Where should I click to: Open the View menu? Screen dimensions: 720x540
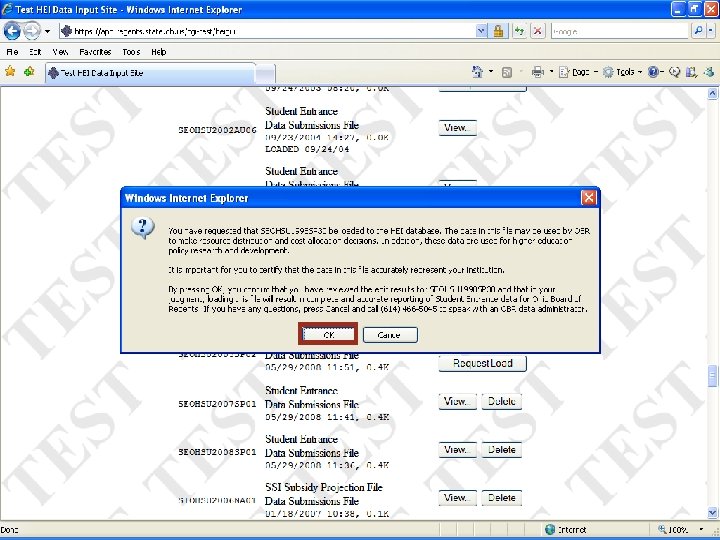(60, 52)
